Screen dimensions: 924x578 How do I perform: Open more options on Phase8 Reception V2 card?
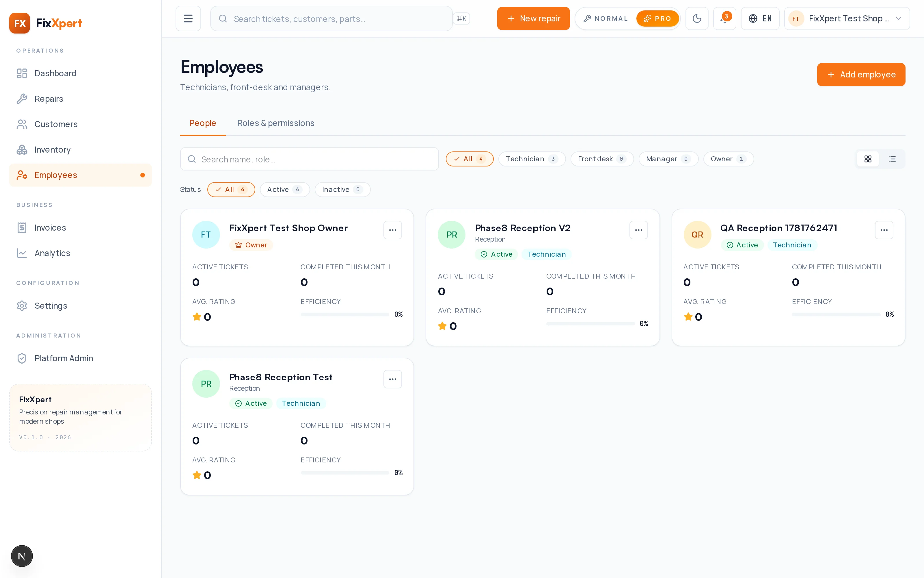point(638,230)
